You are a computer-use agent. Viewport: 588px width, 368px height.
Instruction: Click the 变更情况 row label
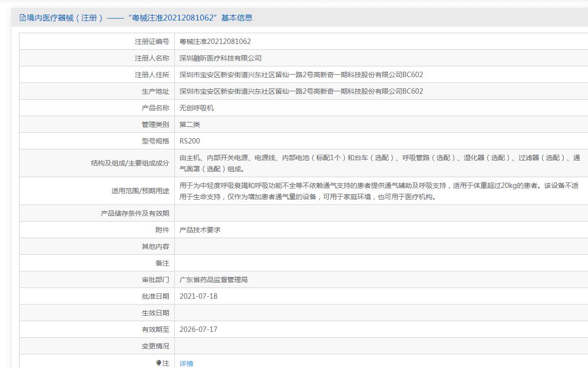click(155, 346)
